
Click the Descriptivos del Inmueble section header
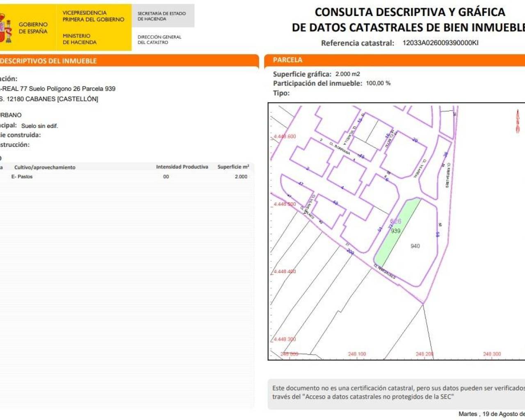click(x=49, y=61)
